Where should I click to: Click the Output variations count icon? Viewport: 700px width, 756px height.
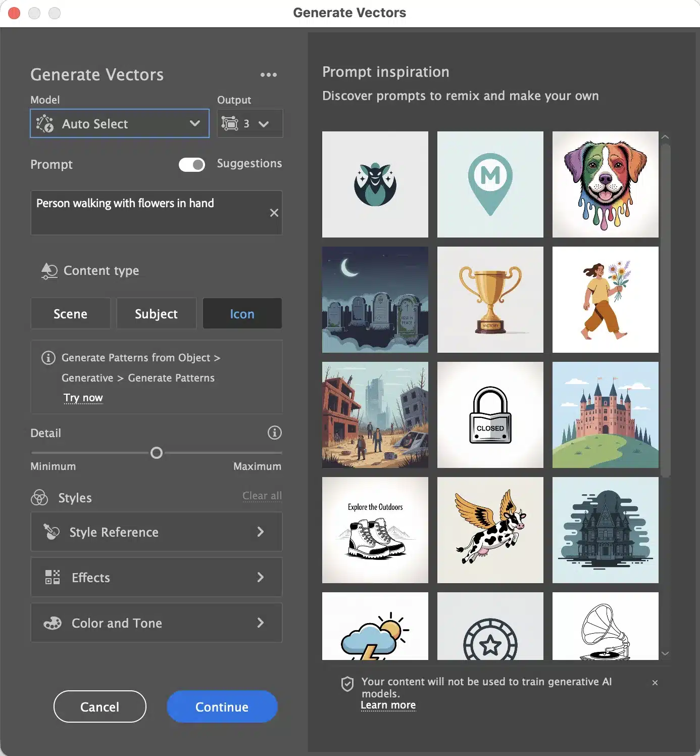click(x=230, y=123)
